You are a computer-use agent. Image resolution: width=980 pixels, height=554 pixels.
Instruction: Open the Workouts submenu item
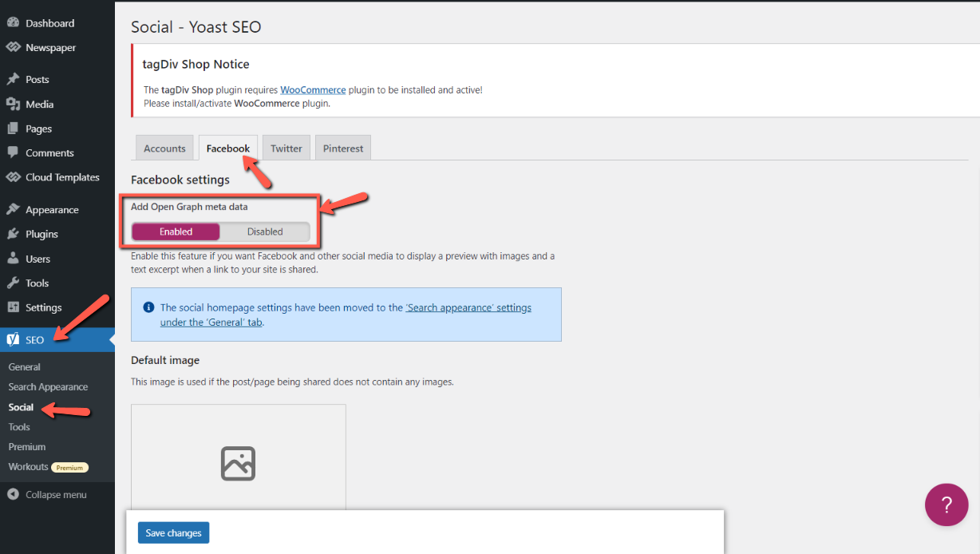29,467
